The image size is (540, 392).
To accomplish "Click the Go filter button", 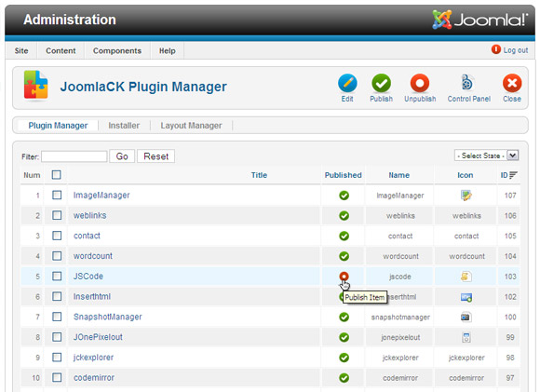I will click(122, 156).
